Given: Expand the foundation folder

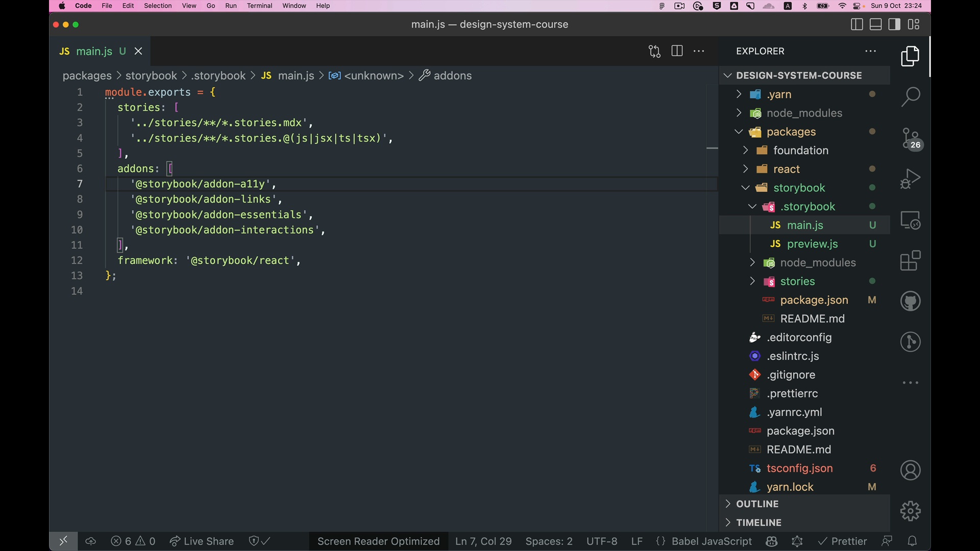Looking at the screenshot, I should tap(800, 151).
